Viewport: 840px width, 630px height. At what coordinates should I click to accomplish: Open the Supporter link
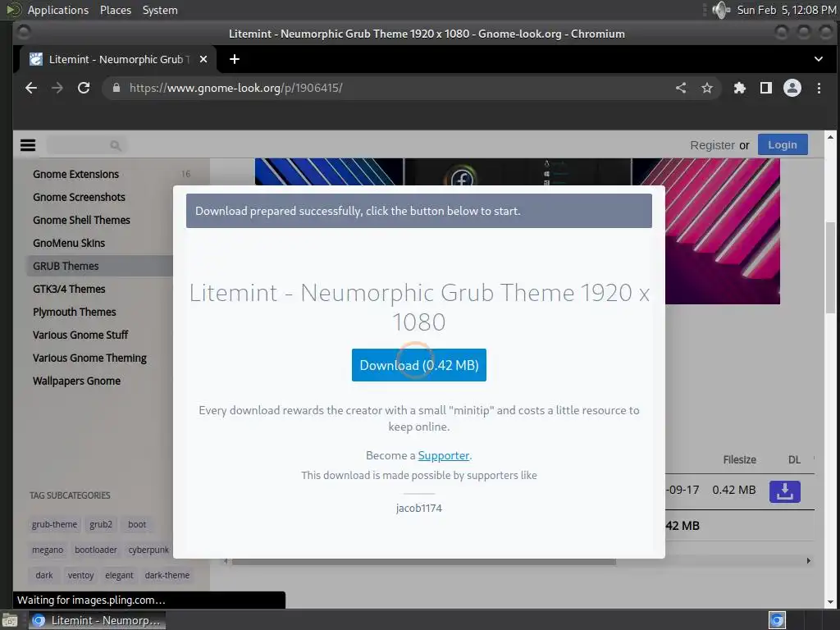coord(443,455)
